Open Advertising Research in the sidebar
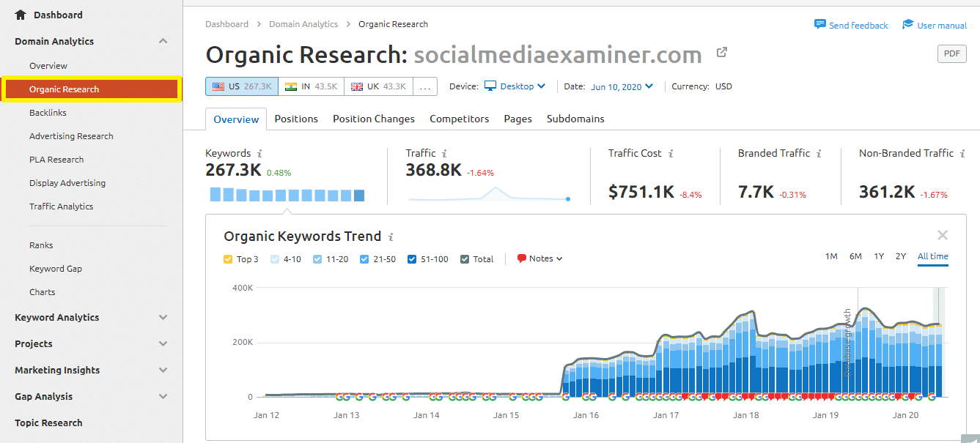 point(71,136)
